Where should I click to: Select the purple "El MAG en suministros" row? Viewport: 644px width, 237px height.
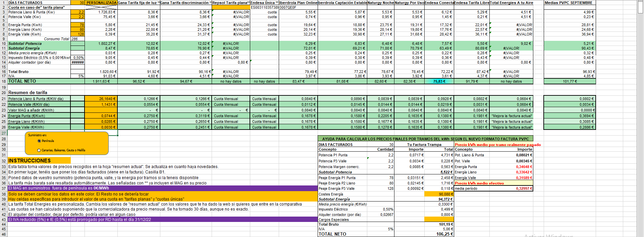[x=163, y=188]
